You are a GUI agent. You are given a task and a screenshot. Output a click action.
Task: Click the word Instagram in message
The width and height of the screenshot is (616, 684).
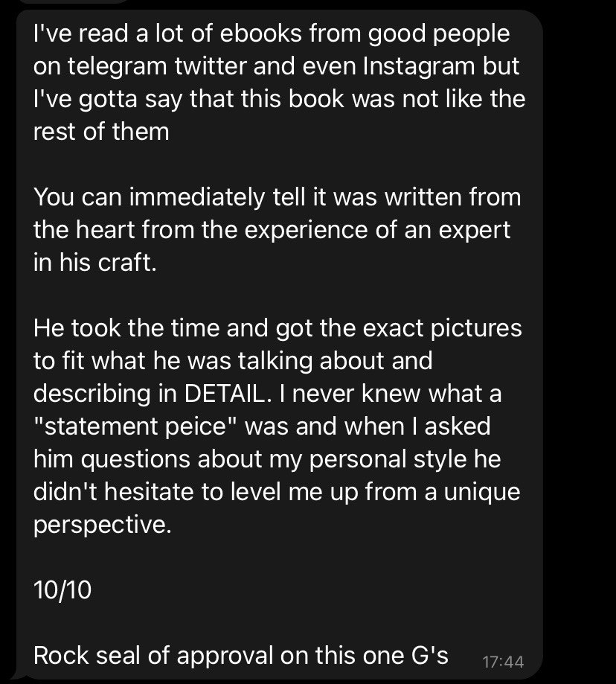(x=419, y=66)
